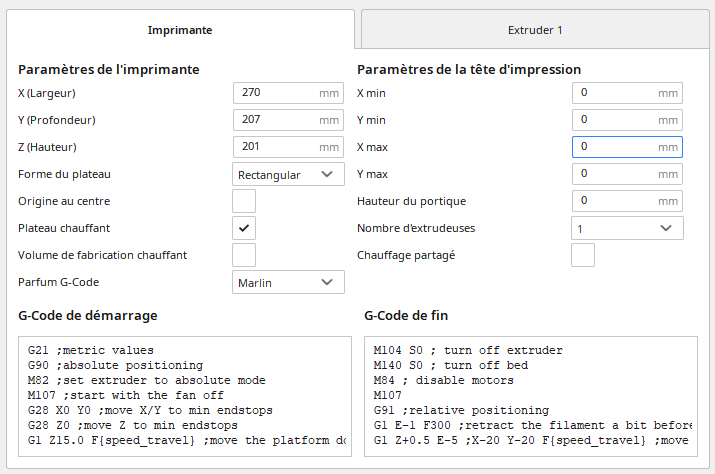Focus the Y min field
This screenshot has height=474, width=715.
click(x=614, y=120)
